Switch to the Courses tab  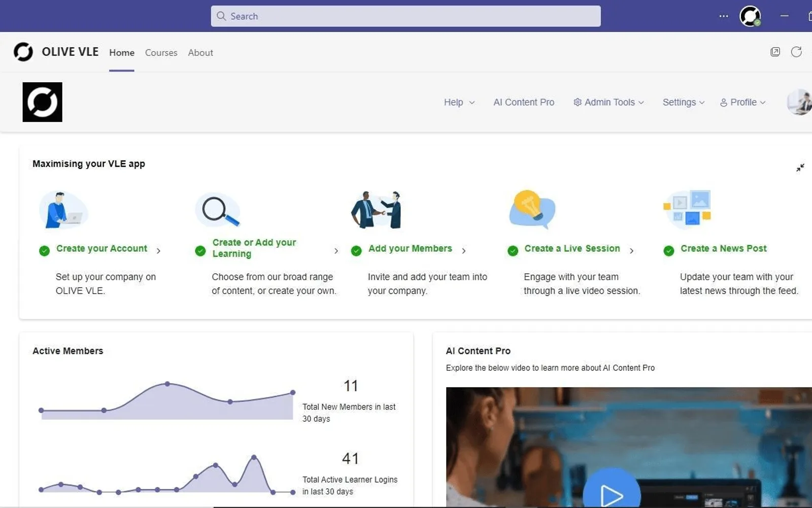click(161, 52)
